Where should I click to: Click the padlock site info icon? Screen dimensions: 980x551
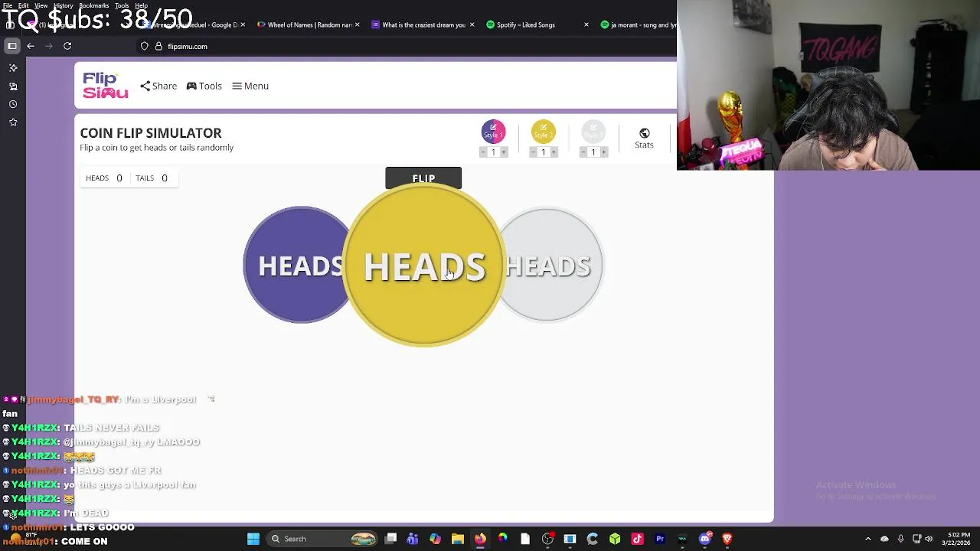click(158, 46)
